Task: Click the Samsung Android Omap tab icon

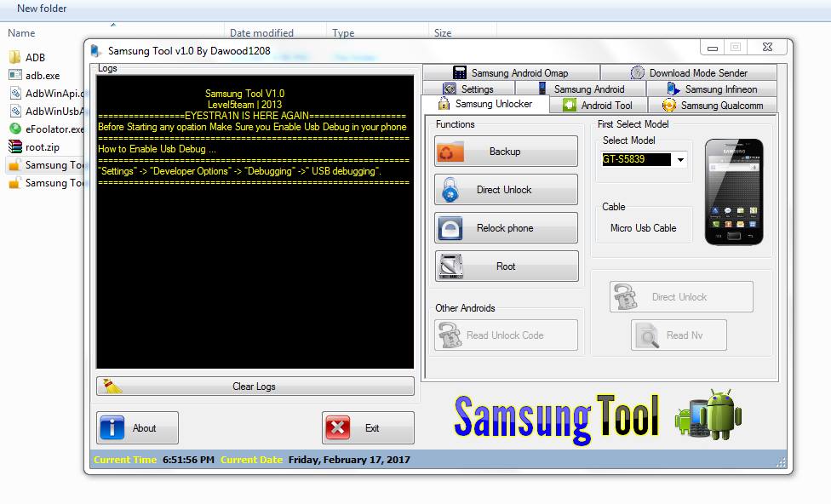Action: pyautogui.click(x=460, y=72)
